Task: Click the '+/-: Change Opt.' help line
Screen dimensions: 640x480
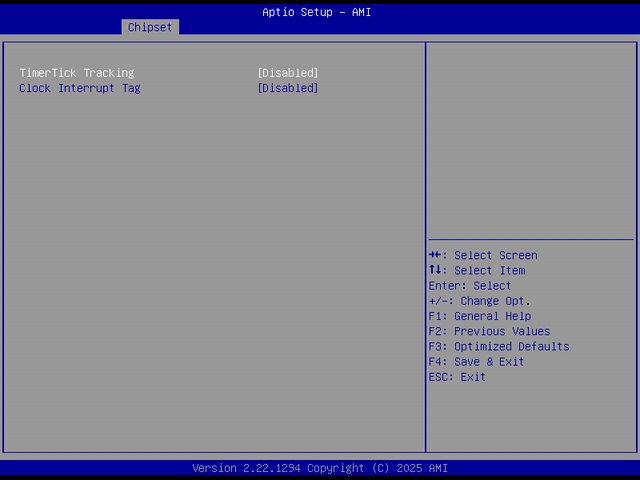Action: click(480, 301)
